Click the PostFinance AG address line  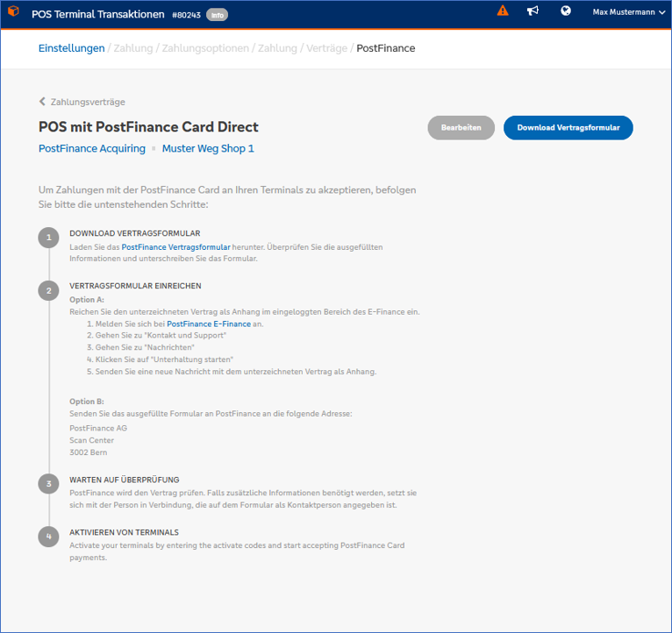[x=98, y=428]
